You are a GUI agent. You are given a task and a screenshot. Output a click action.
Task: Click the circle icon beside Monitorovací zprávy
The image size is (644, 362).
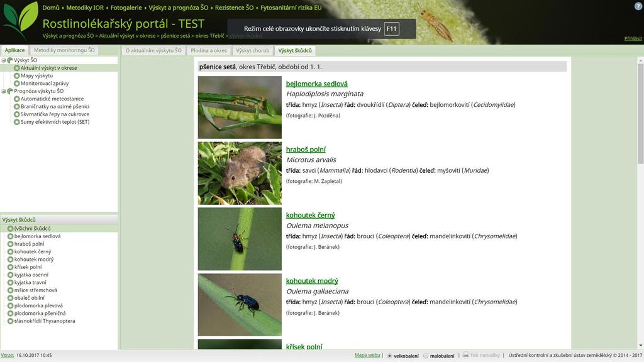[x=17, y=84]
